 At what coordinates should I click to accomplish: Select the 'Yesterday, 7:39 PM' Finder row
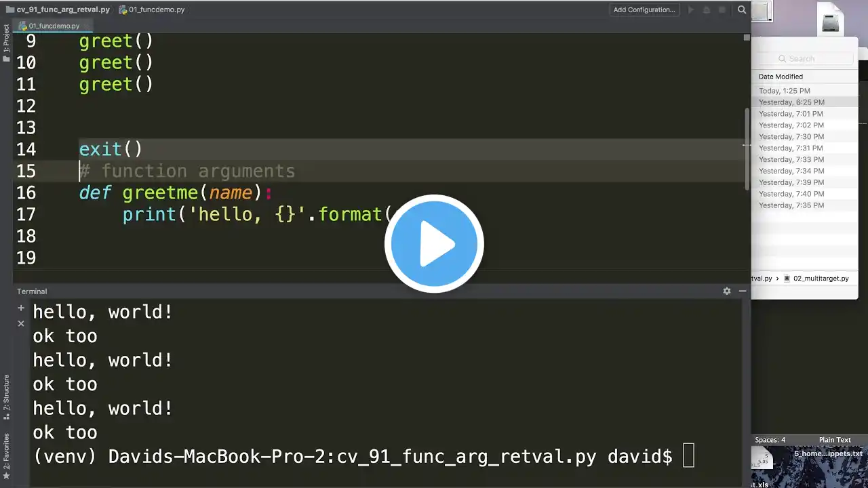click(806, 182)
